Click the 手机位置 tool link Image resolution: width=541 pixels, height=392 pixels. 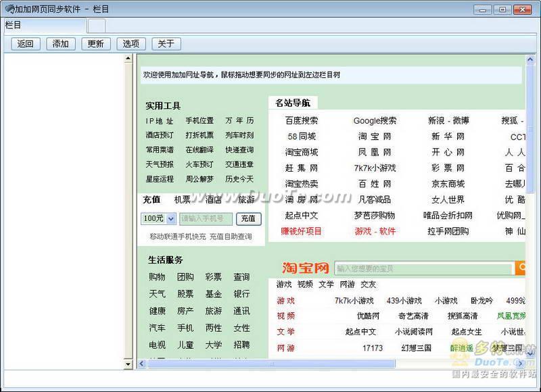199,121
